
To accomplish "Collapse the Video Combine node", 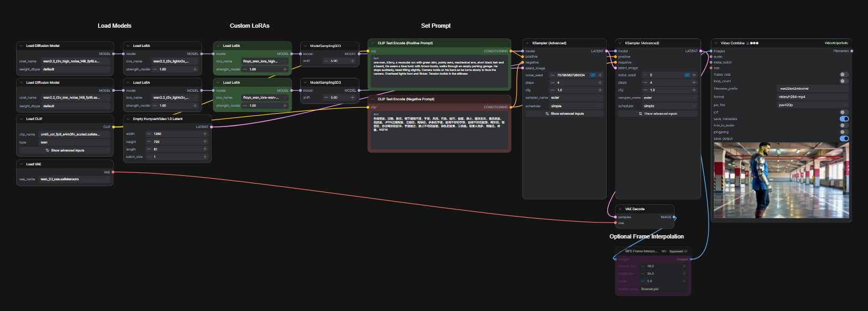I will click(x=716, y=43).
